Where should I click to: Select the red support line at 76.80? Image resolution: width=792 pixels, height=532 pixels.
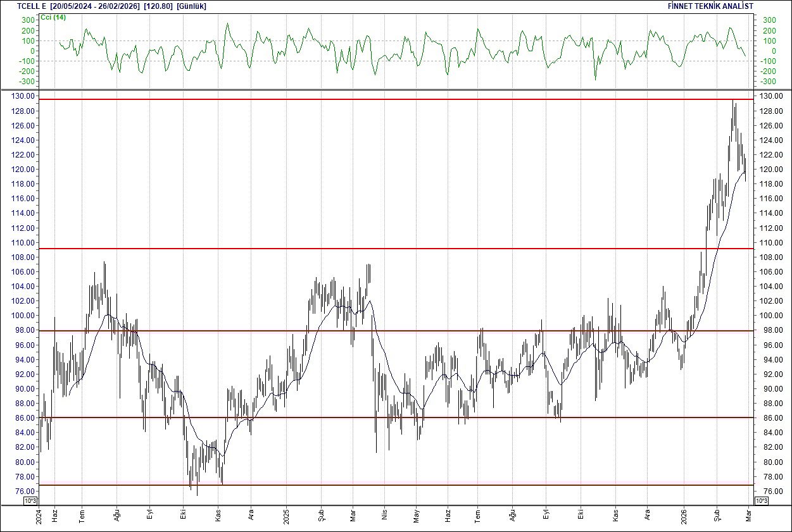tap(393, 484)
